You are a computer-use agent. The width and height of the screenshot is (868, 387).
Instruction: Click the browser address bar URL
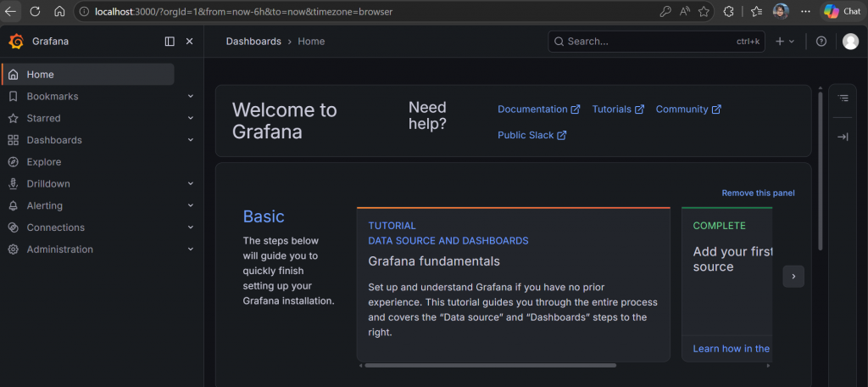[243, 11]
